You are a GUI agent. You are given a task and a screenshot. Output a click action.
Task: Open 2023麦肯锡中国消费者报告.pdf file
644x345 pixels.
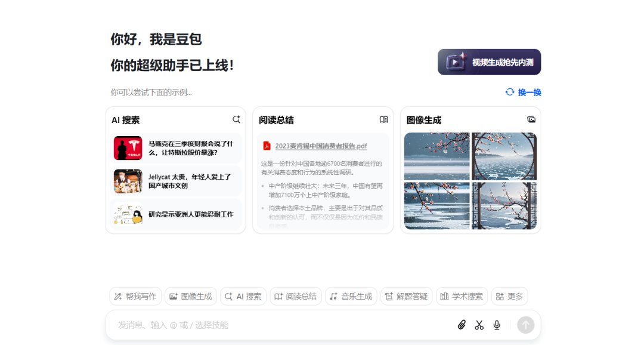coord(321,146)
